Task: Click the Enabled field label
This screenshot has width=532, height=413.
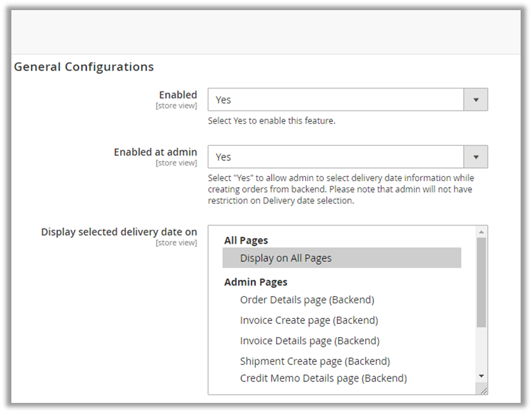Action: click(178, 95)
